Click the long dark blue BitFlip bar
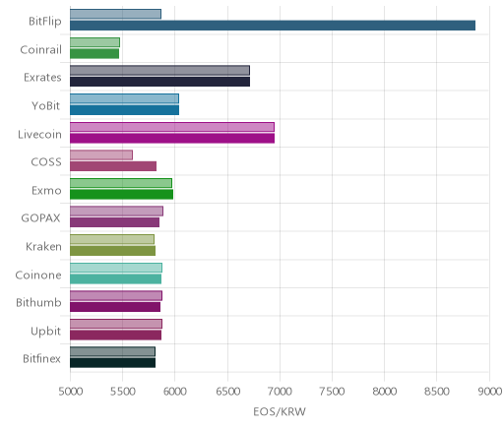The width and height of the screenshot is (504, 429). (273, 26)
